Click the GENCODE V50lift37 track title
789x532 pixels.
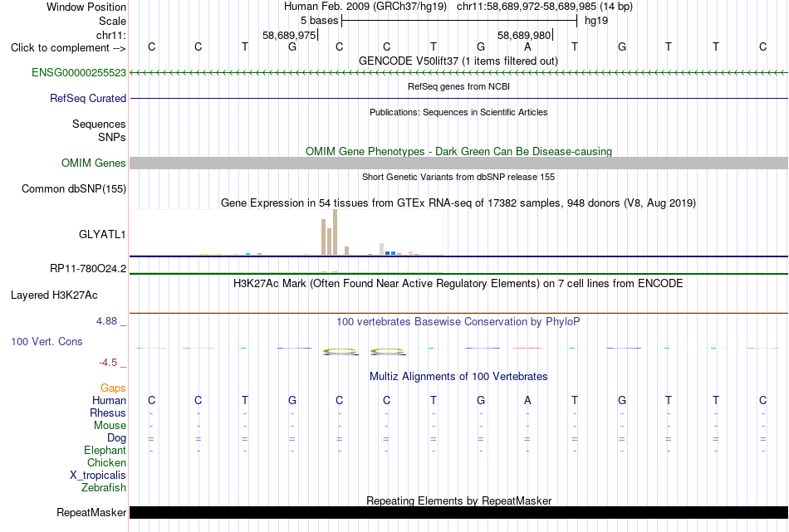coord(458,61)
